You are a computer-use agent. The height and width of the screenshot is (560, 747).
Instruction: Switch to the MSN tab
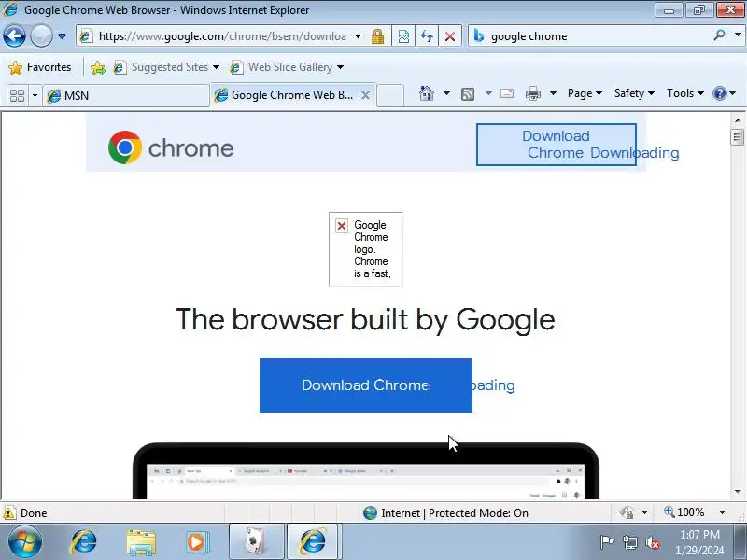pyautogui.click(x=126, y=96)
